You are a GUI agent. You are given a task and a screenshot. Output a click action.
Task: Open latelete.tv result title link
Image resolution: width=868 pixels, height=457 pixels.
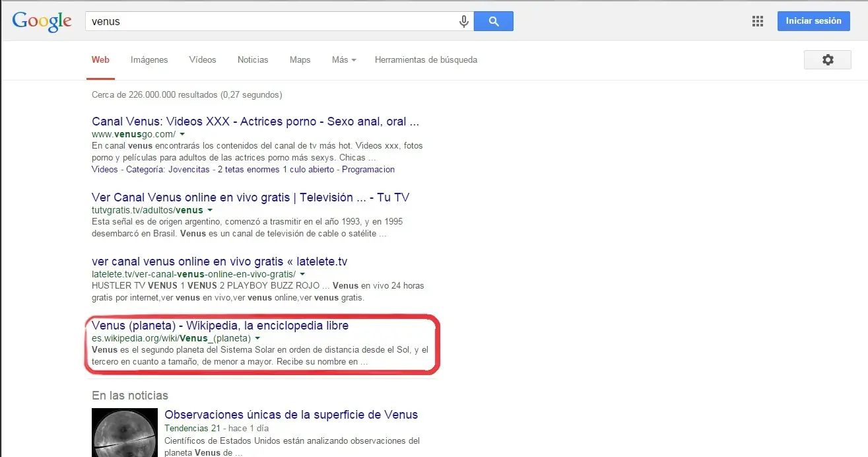(x=220, y=262)
